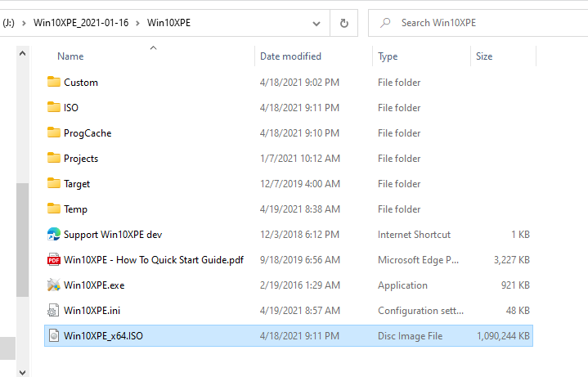
Task: Sort files by Name column
Action: pyautogui.click(x=70, y=56)
